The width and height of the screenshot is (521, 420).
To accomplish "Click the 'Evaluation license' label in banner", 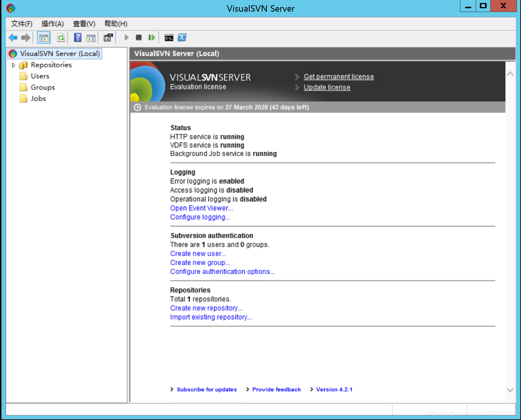I will tap(198, 87).
